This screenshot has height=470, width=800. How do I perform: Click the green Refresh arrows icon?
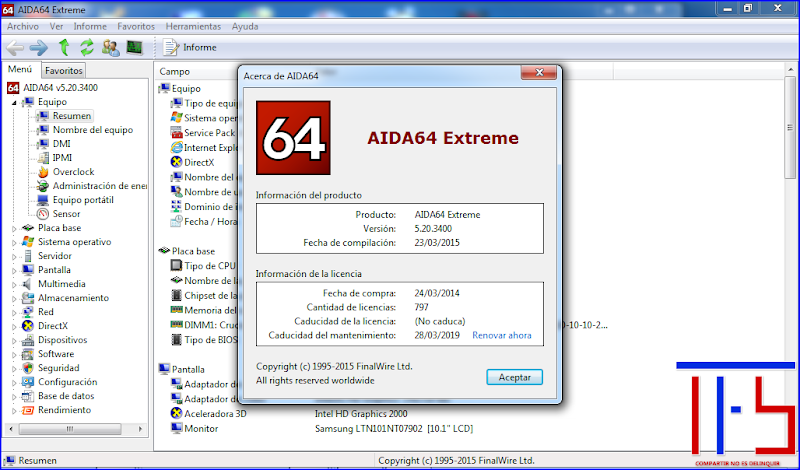(x=87, y=47)
